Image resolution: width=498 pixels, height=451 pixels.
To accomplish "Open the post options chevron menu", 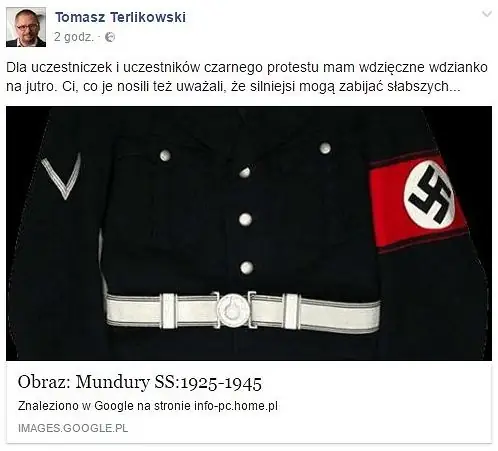I will click(487, 14).
